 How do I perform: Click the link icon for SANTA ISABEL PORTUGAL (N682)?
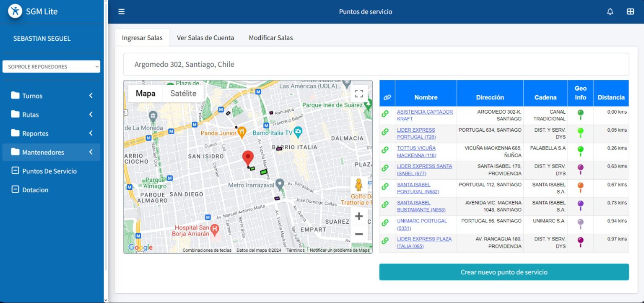[x=385, y=186]
